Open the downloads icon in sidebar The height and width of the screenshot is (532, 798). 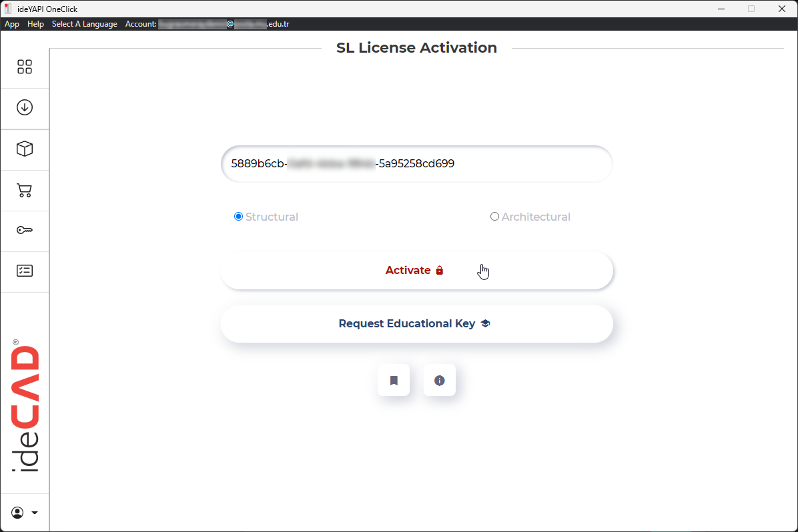[x=25, y=107]
